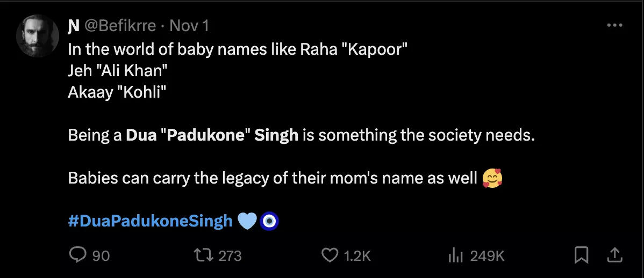Click the nazar evil eye emoji
The width and height of the screenshot is (644, 278).
[x=269, y=221]
